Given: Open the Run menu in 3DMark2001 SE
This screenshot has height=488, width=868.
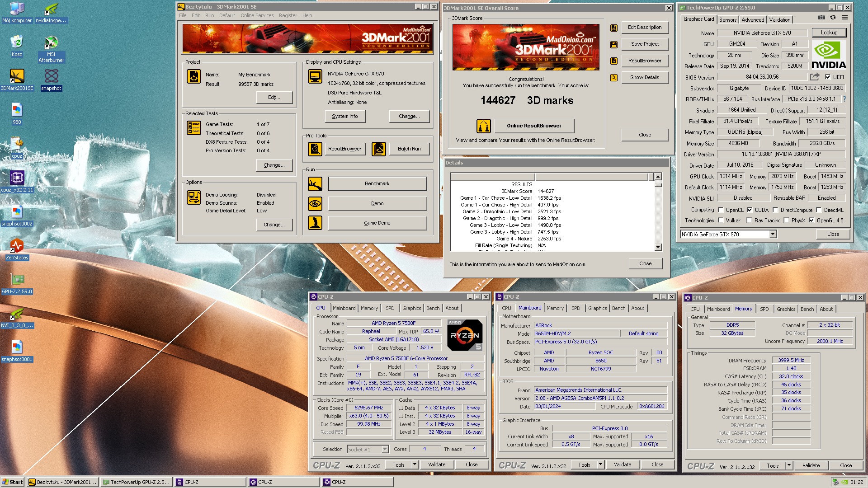Looking at the screenshot, I should [209, 15].
